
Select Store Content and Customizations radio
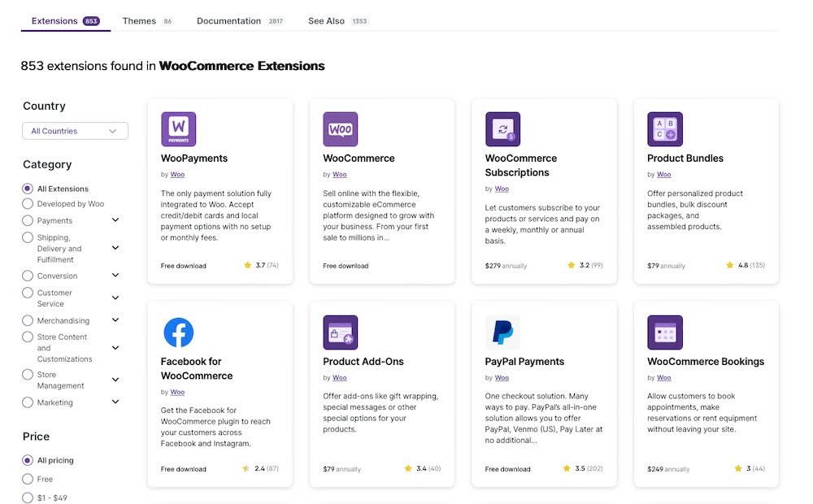pyautogui.click(x=28, y=337)
